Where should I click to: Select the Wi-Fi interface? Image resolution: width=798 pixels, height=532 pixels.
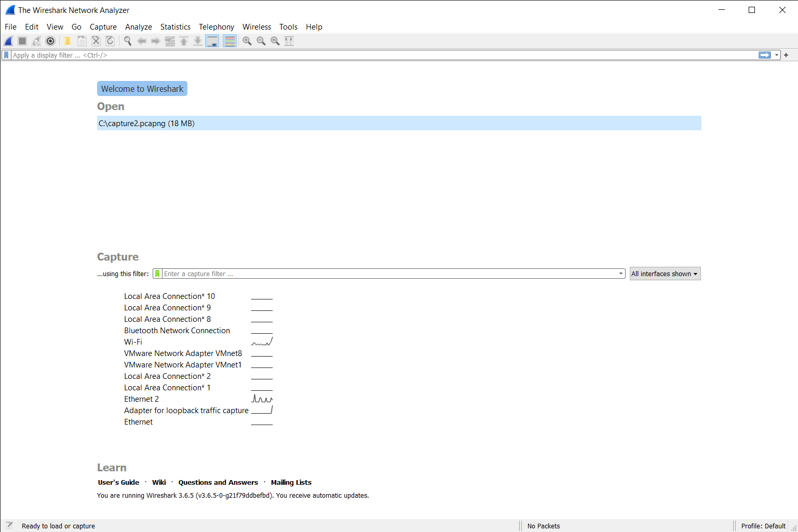click(x=133, y=342)
